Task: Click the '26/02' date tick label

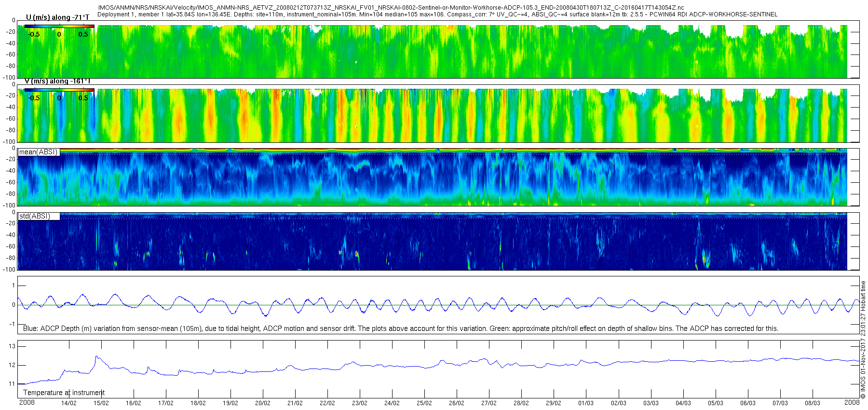Action: 457,403
